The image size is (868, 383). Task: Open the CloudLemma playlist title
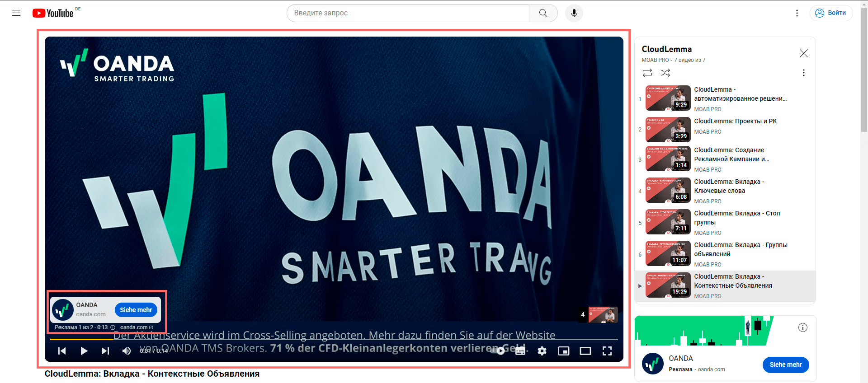click(666, 49)
